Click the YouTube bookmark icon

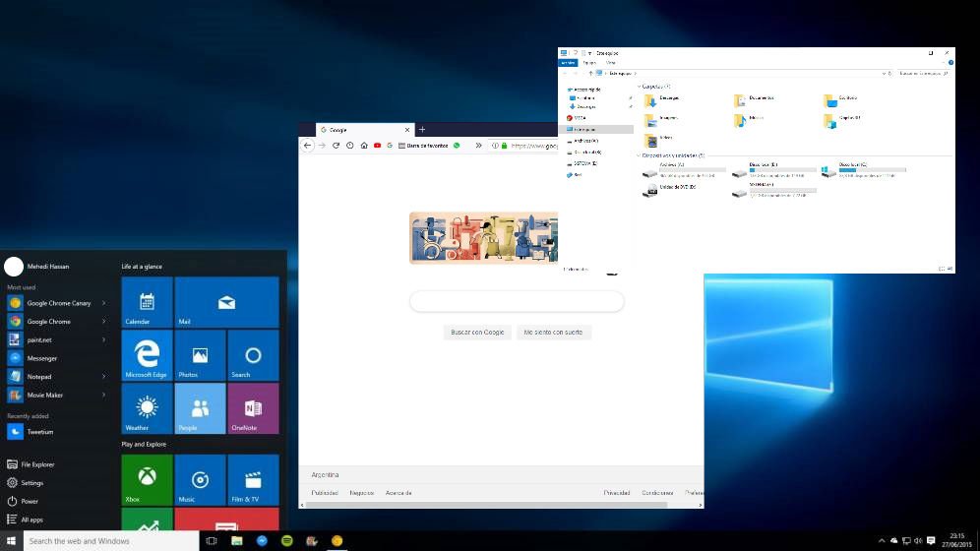(x=378, y=146)
